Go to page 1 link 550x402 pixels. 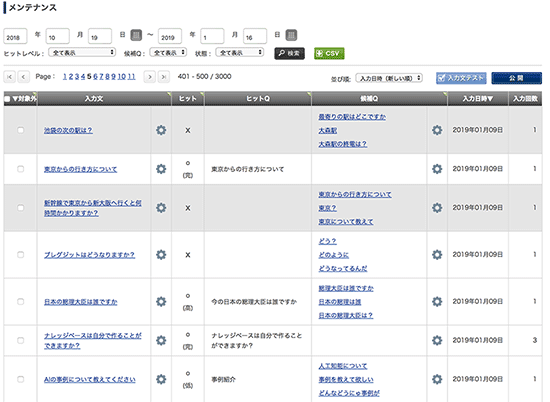[65, 76]
